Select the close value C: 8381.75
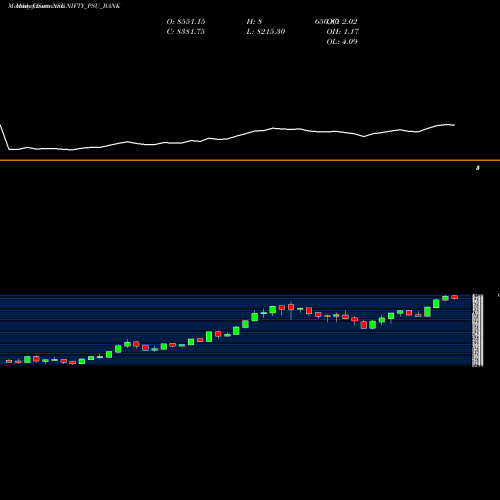Viewport: 500px width, 500px height. (x=186, y=32)
